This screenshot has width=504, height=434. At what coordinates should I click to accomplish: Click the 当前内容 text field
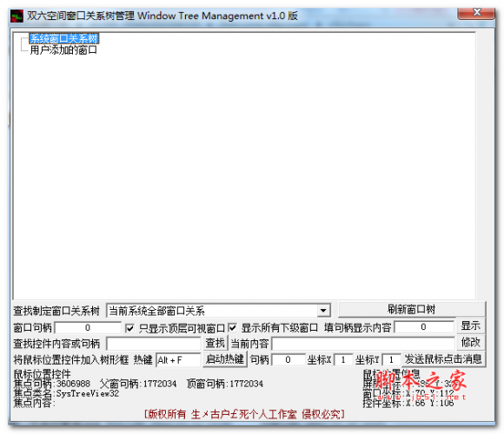[x=363, y=343]
